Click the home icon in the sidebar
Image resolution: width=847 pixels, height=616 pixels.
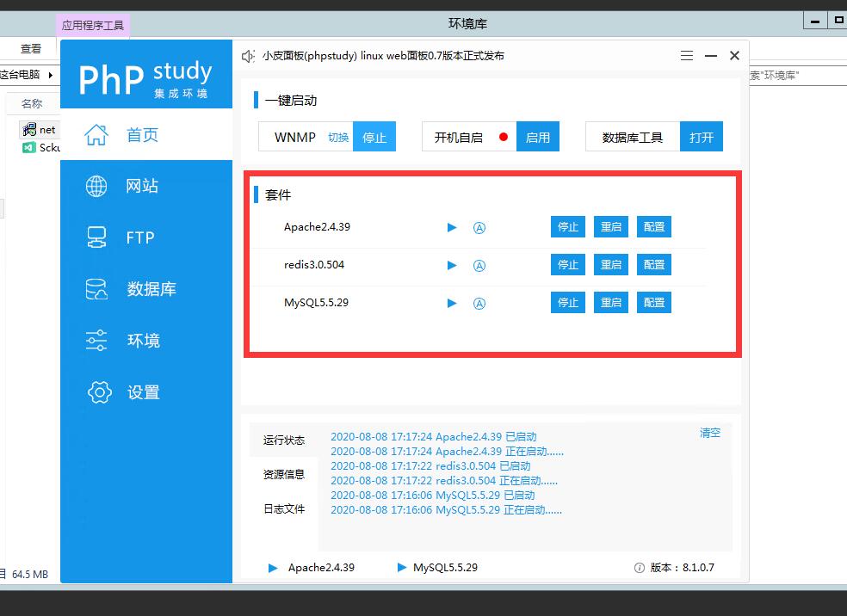pos(97,135)
